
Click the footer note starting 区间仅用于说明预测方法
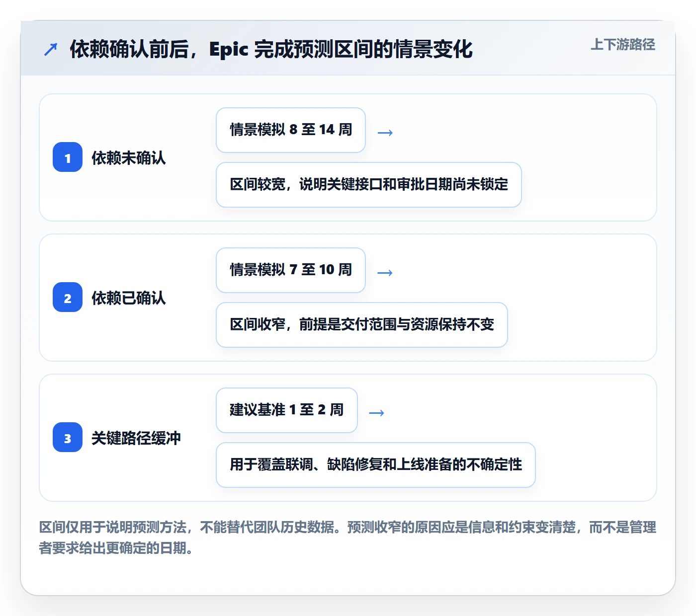click(x=348, y=538)
